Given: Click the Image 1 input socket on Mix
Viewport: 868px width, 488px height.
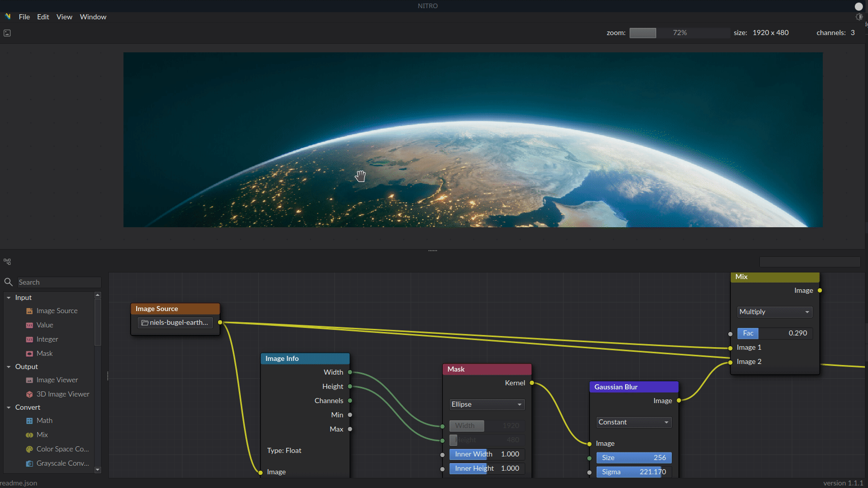Looking at the screenshot, I should coord(730,348).
